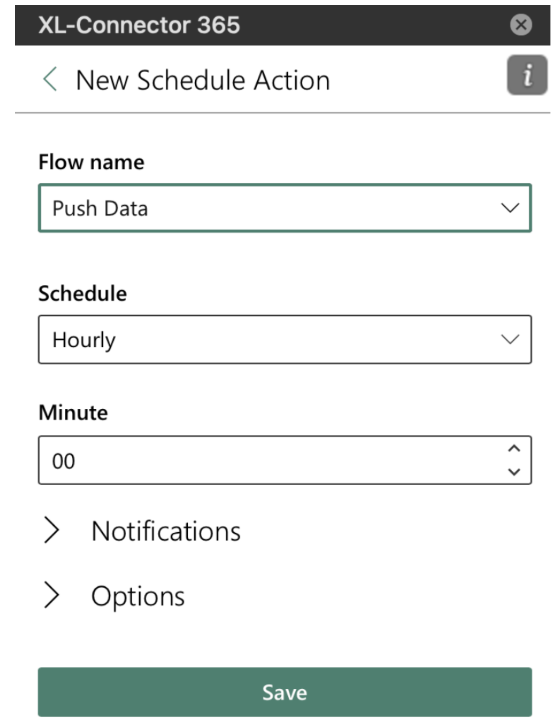
Task: Save the new schedule action
Action: [285, 693]
